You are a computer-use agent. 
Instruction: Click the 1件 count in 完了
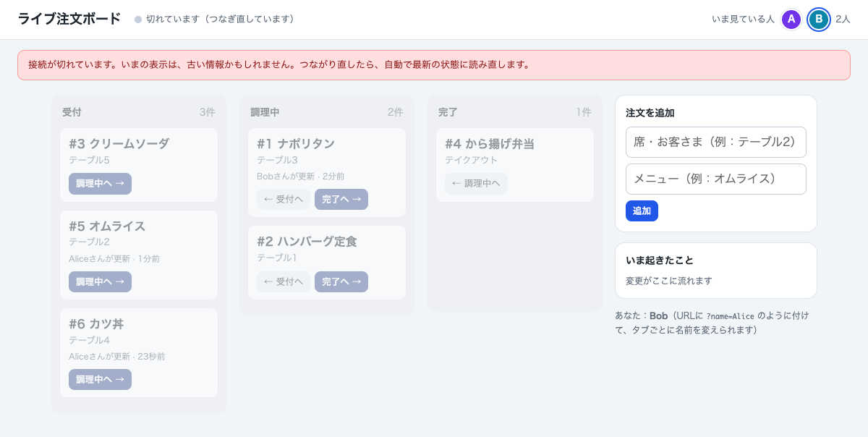pyautogui.click(x=584, y=112)
